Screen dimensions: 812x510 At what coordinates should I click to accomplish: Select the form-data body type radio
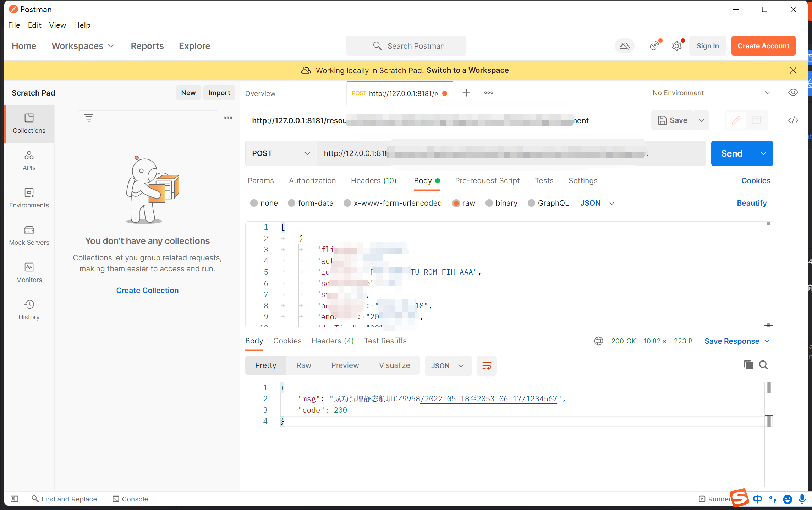tap(291, 203)
